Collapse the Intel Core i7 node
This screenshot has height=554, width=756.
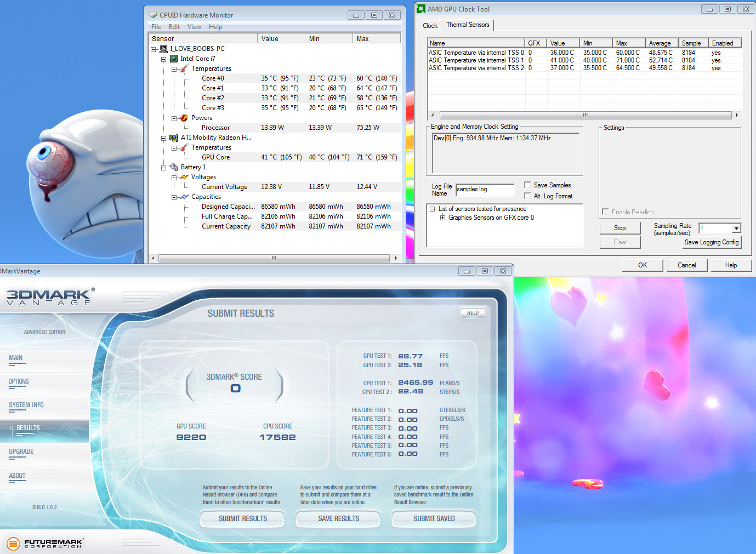click(164, 59)
